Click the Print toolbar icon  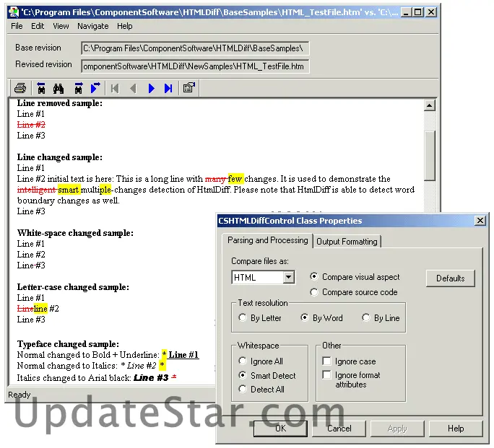pyautogui.click(x=20, y=89)
